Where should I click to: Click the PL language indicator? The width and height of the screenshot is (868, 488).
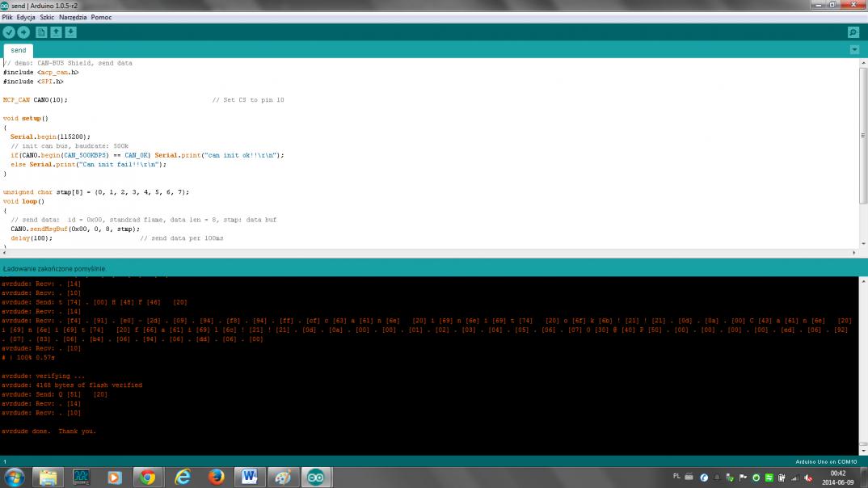tap(676, 477)
